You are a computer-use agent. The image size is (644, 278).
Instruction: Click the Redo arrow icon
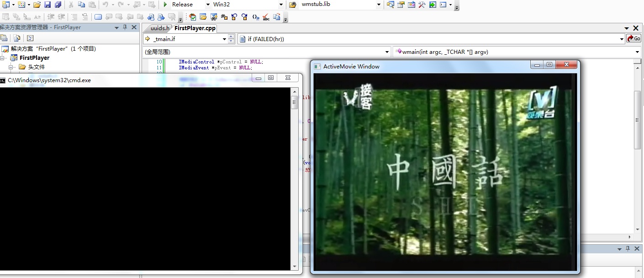click(121, 5)
